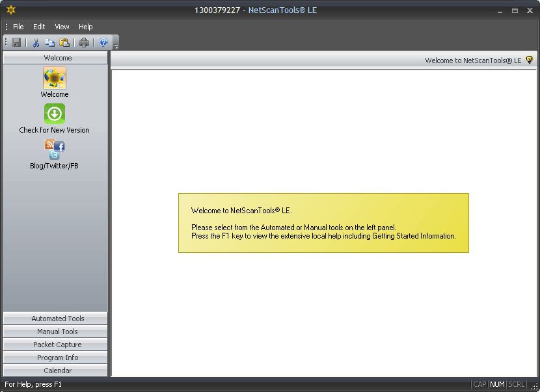Viewport: 540px width, 392px height.
Task: Click the Check for New Version icon
Action: pos(55,114)
